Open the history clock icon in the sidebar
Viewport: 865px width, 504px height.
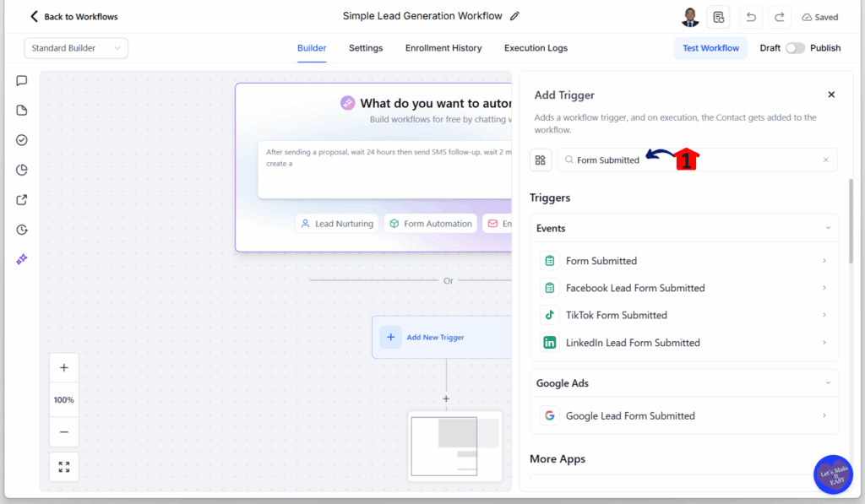pyautogui.click(x=21, y=229)
